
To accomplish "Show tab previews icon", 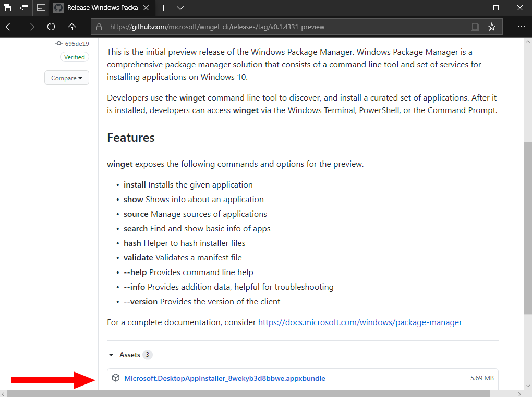I will (x=41, y=7).
